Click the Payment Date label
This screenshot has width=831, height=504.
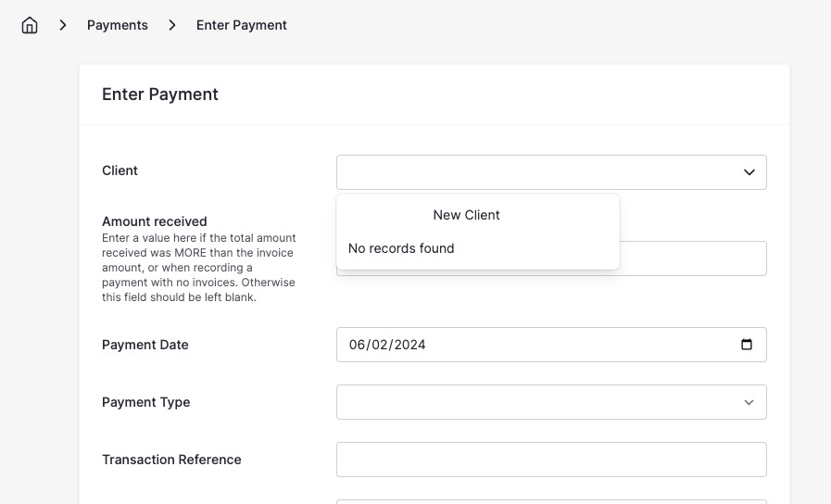[x=145, y=345]
